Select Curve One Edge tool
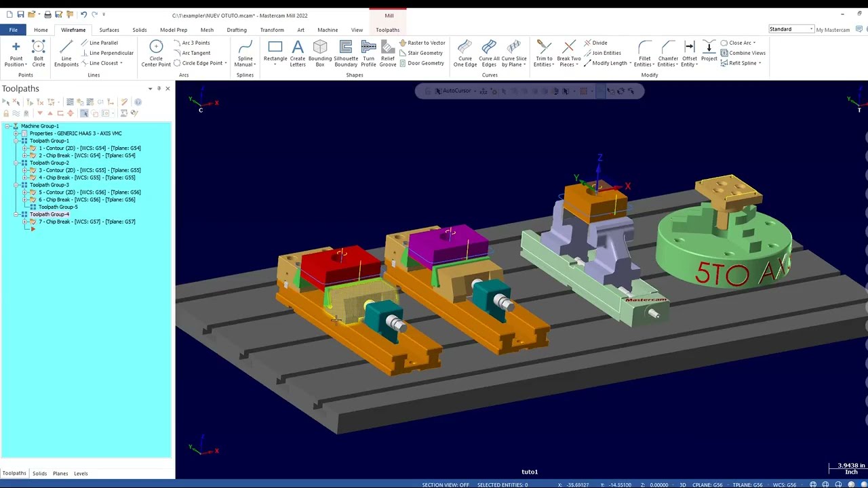This screenshot has height=488, width=868. tap(465, 53)
